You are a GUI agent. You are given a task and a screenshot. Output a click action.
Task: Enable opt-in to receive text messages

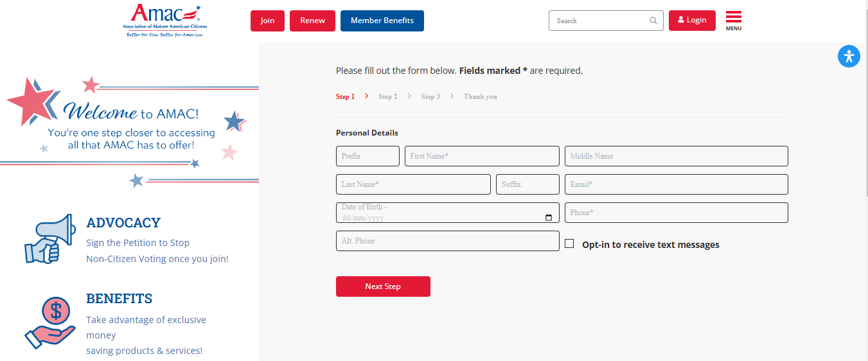(x=569, y=244)
